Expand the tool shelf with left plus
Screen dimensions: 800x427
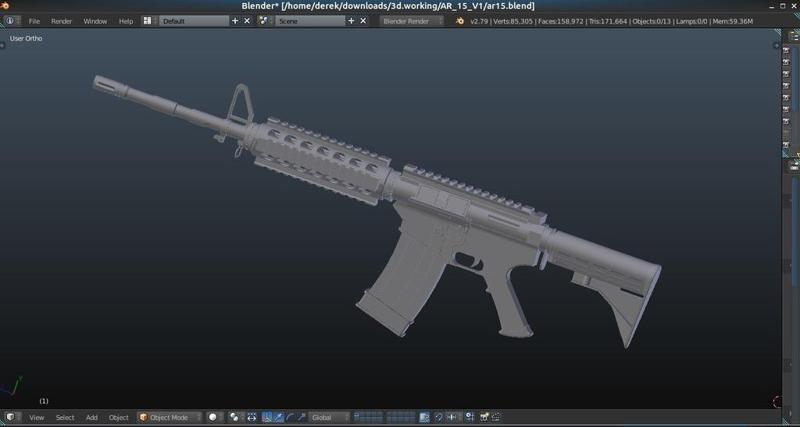(2, 45)
